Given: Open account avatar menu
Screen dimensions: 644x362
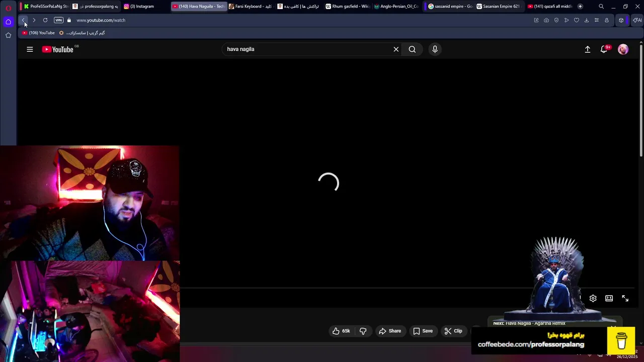Looking at the screenshot, I should [x=623, y=49].
